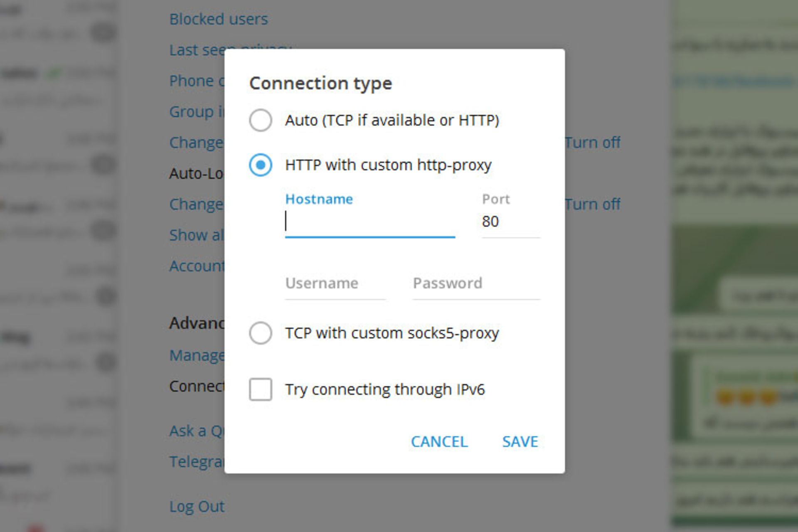This screenshot has height=532, width=798.
Task: Click the Auto (TCP if available) label text
Action: [392, 121]
